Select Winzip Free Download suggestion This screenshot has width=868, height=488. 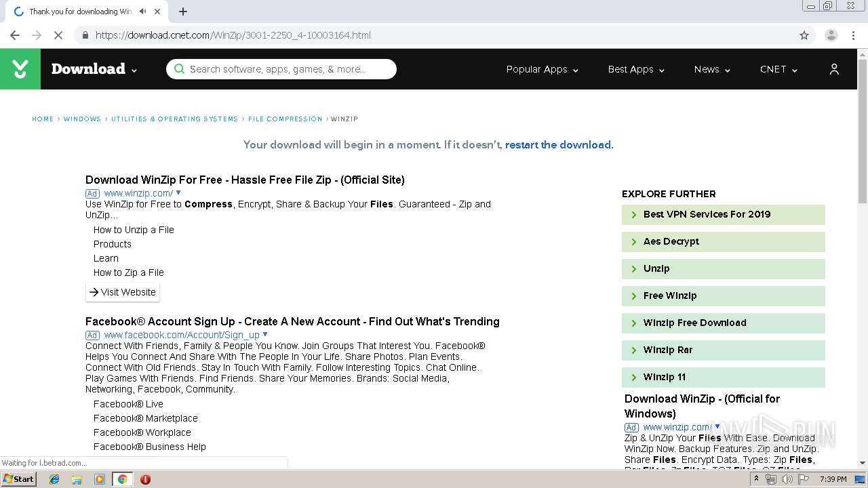click(724, 323)
